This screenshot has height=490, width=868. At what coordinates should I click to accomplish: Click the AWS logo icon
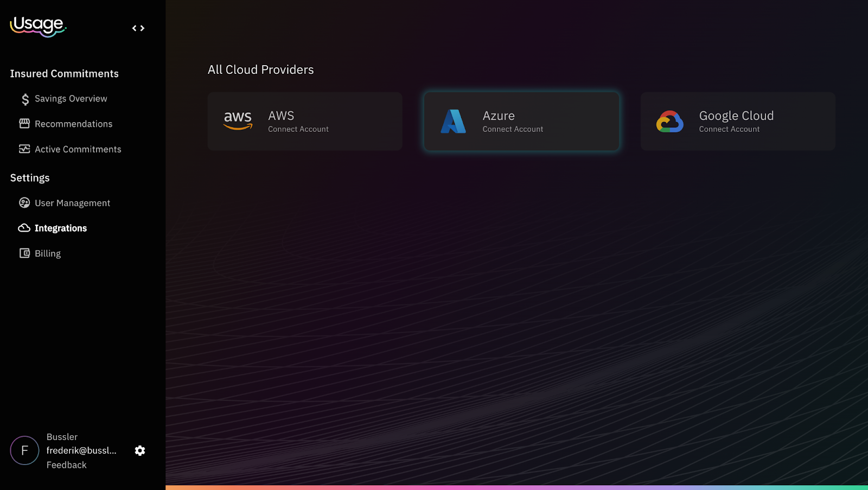point(238,120)
